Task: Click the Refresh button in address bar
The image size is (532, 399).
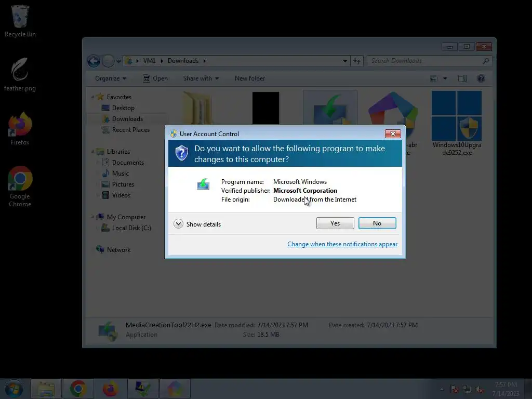Action: click(x=356, y=61)
